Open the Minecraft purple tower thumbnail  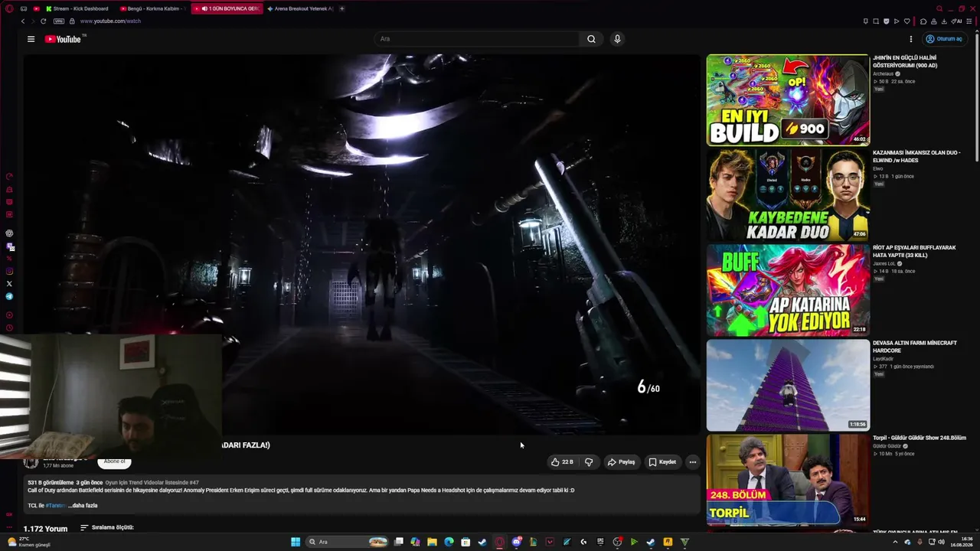tap(788, 385)
